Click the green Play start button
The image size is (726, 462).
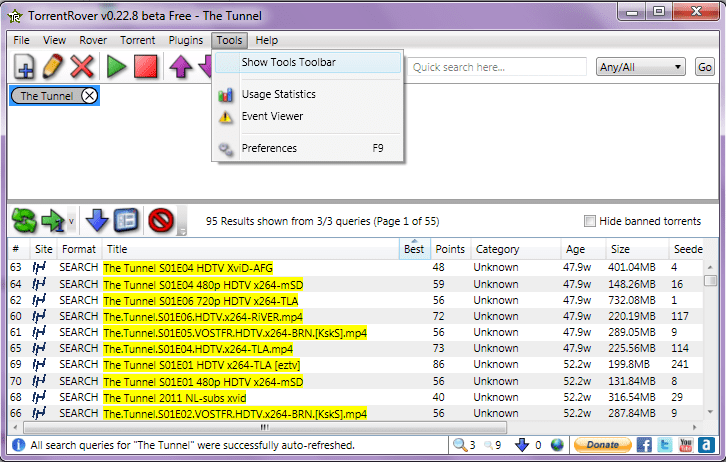coord(116,67)
